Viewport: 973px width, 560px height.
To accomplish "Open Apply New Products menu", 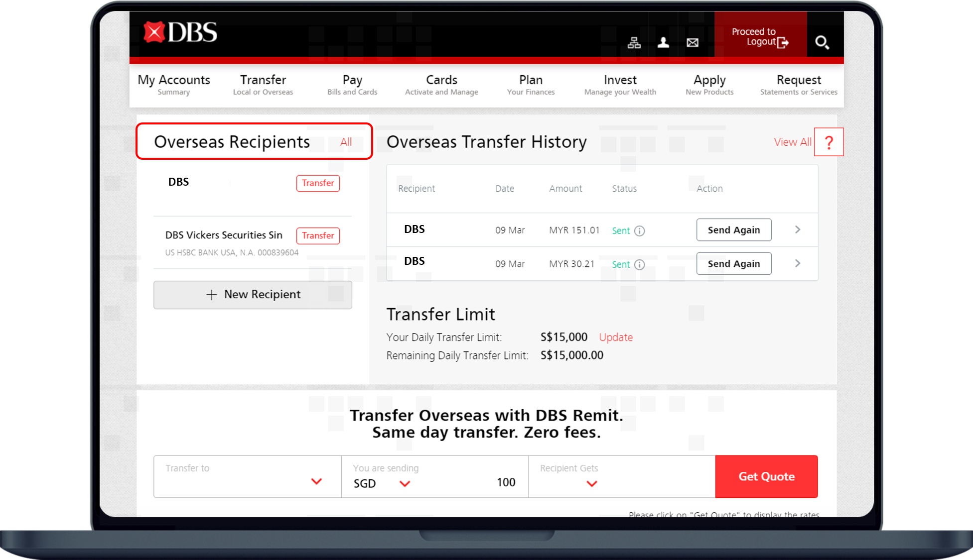I will pos(709,85).
